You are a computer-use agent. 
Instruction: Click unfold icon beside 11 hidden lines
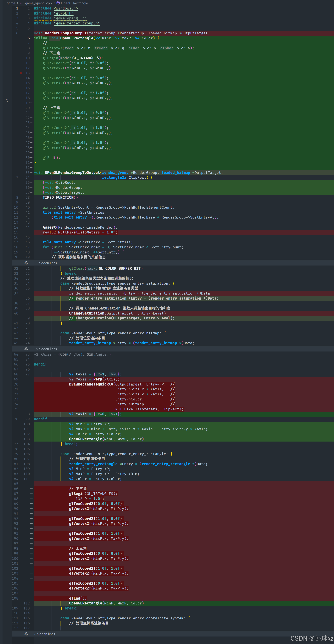click(26, 263)
